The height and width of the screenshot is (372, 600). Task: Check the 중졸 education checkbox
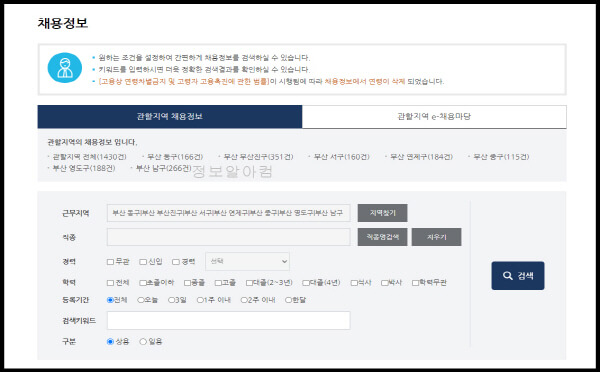(187, 283)
